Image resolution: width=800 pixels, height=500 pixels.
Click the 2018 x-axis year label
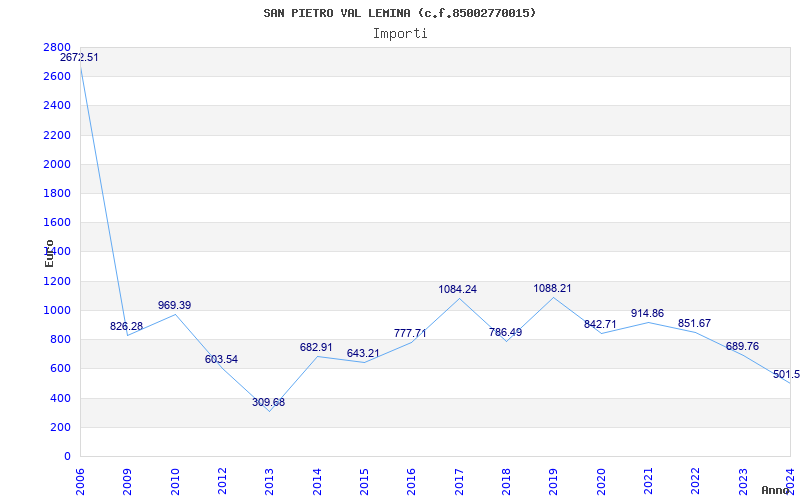pyautogui.click(x=506, y=481)
